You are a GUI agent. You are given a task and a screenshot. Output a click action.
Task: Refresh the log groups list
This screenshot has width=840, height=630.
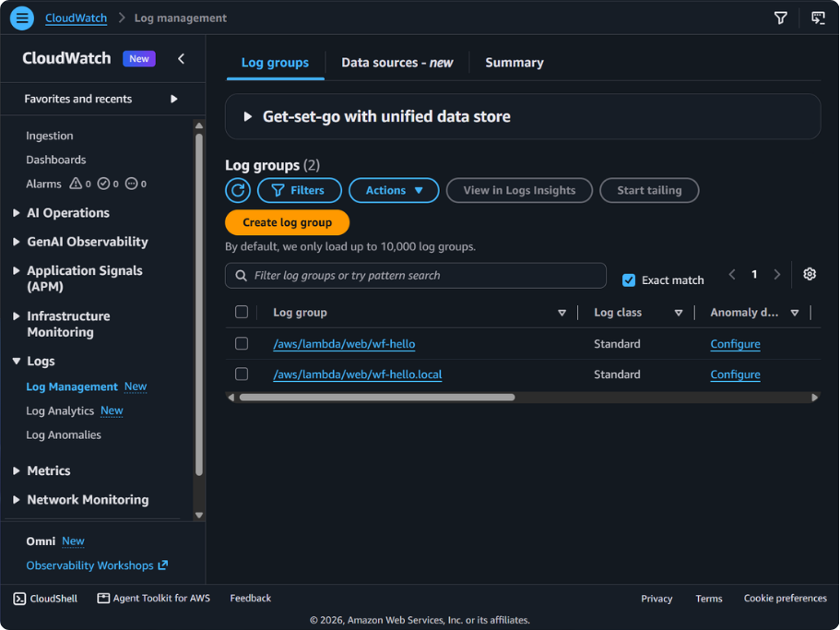[x=238, y=190]
